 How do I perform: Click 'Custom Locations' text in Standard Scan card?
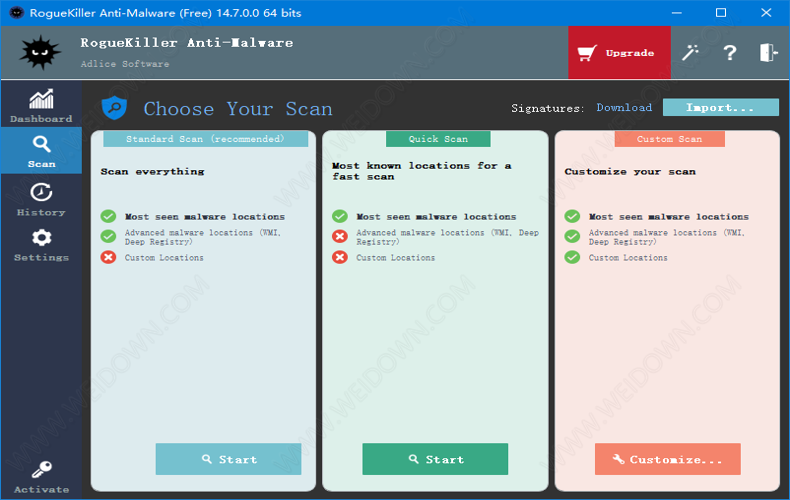click(x=164, y=258)
